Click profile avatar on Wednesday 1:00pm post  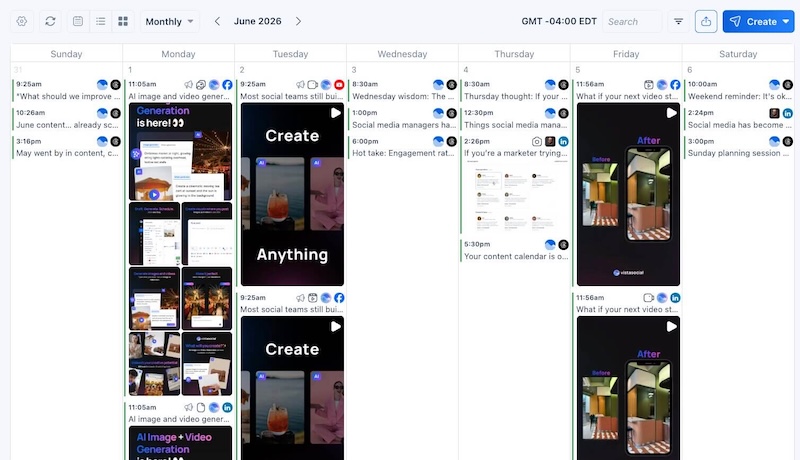[438, 113]
